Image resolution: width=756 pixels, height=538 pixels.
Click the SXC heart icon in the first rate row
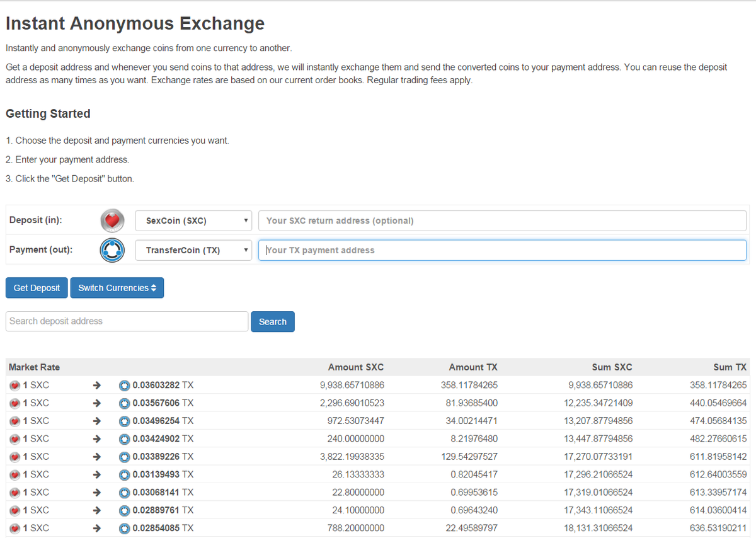[x=14, y=385]
